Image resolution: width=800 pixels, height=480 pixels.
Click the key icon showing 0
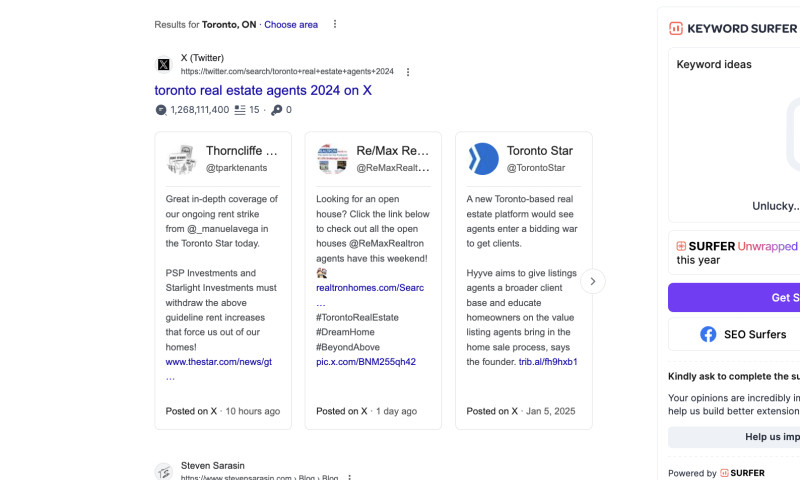(277, 110)
